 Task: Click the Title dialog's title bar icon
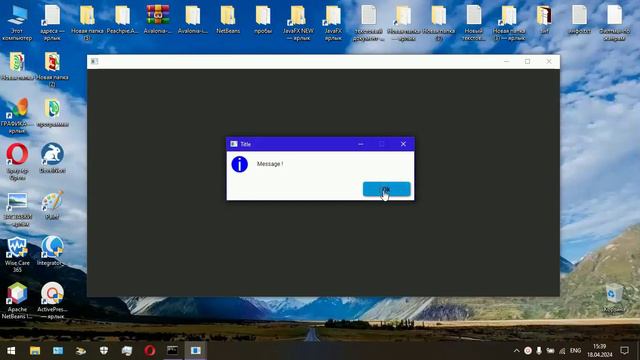point(234,144)
